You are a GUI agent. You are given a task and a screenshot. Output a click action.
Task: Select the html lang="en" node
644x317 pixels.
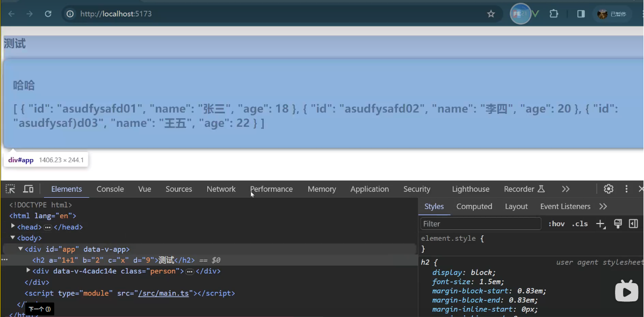pyautogui.click(x=43, y=215)
